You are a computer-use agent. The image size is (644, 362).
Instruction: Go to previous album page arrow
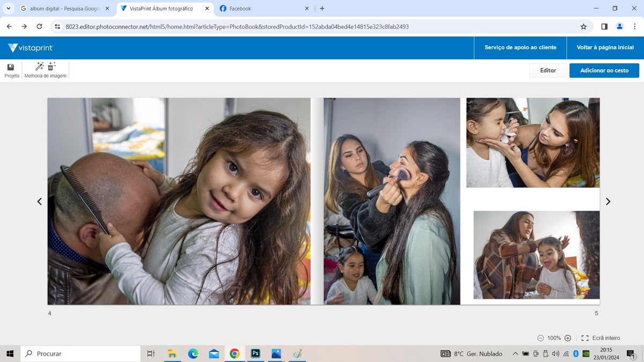(x=39, y=202)
